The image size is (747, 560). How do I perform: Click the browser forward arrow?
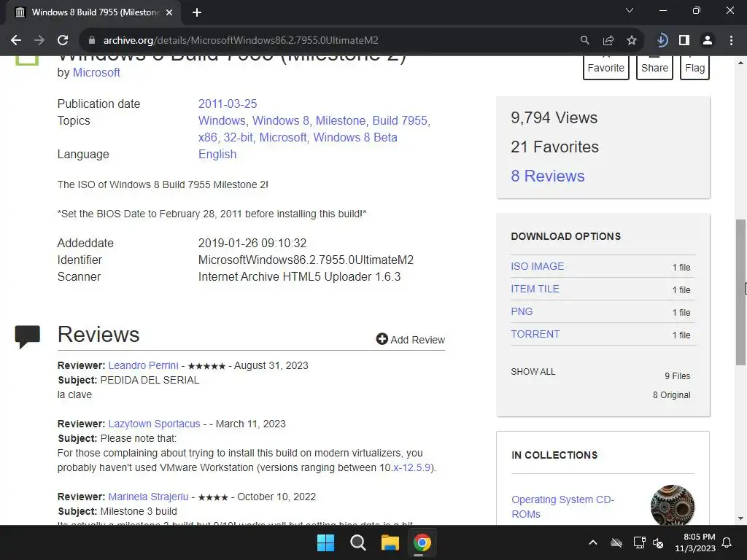(39, 41)
